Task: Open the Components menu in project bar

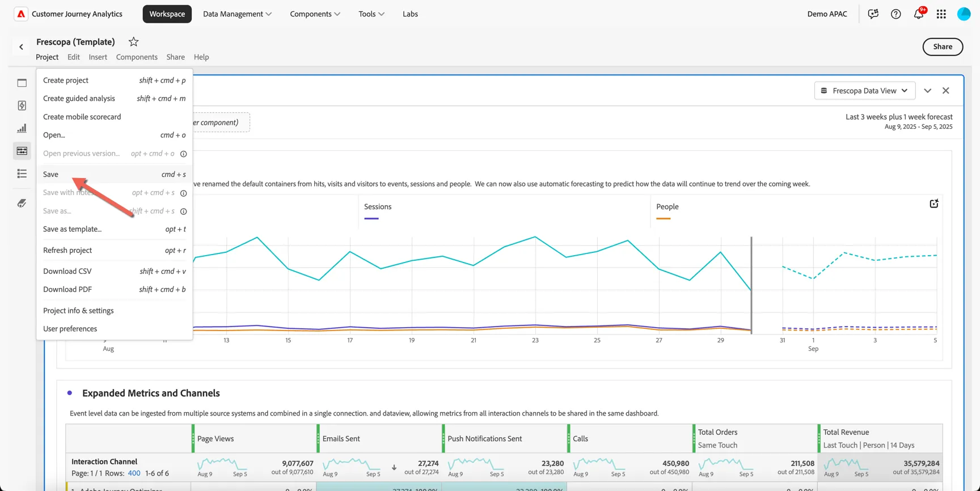Action: coord(137,57)
